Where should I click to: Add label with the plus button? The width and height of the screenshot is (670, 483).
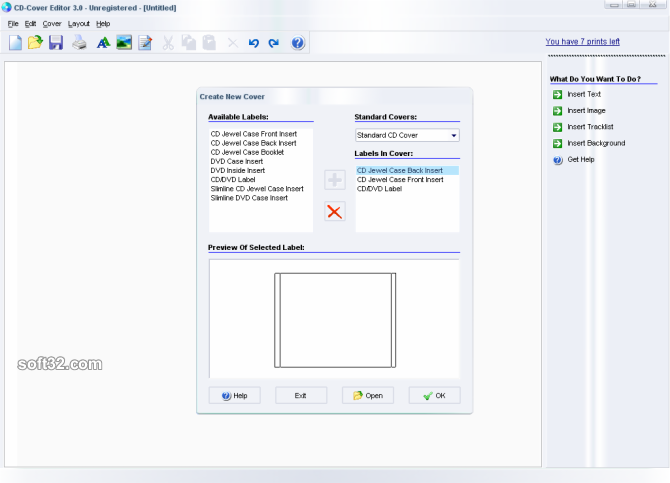click(x=335, y=180)
